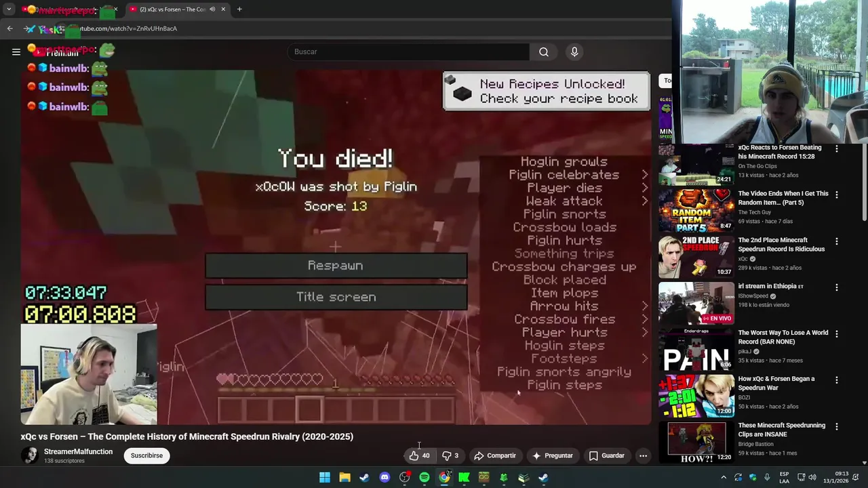Click the StreamerMalfunction channel avatar
This screenshot has width=868, height=488.
click(30, 455)
